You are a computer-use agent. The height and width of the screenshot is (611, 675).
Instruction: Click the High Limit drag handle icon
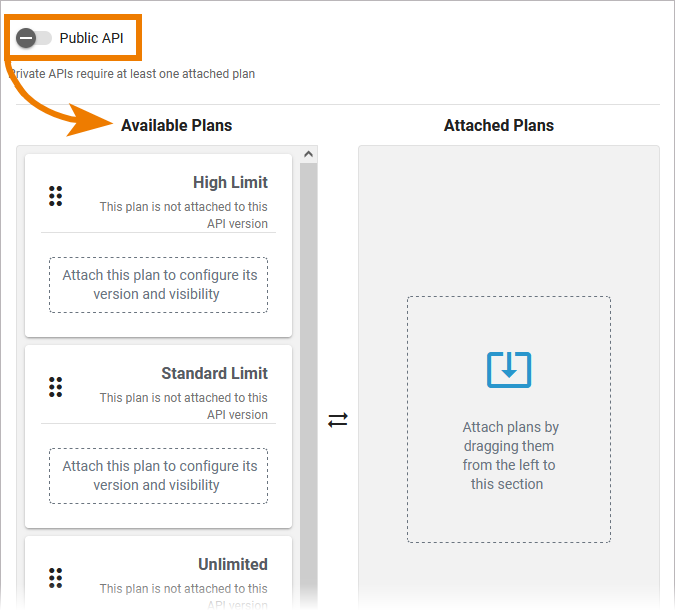(56, 196)
